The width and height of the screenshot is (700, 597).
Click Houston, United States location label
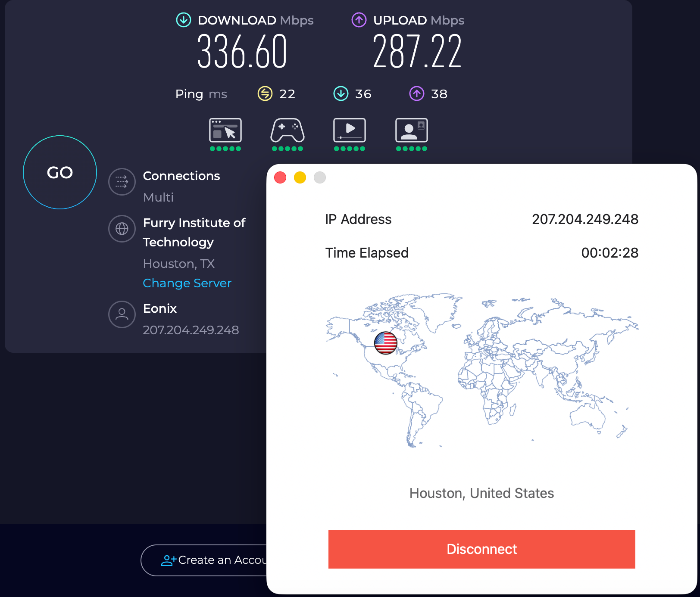481,493
